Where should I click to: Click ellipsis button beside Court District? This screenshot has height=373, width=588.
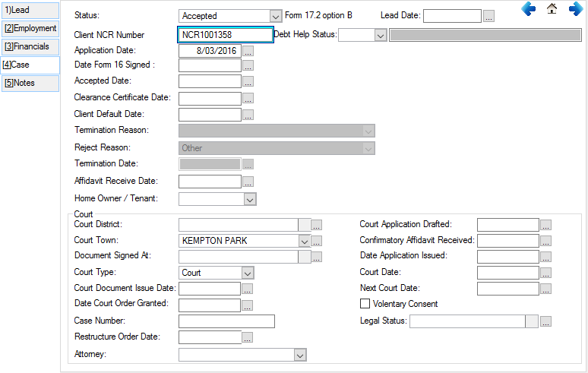[x=317, y=225]
